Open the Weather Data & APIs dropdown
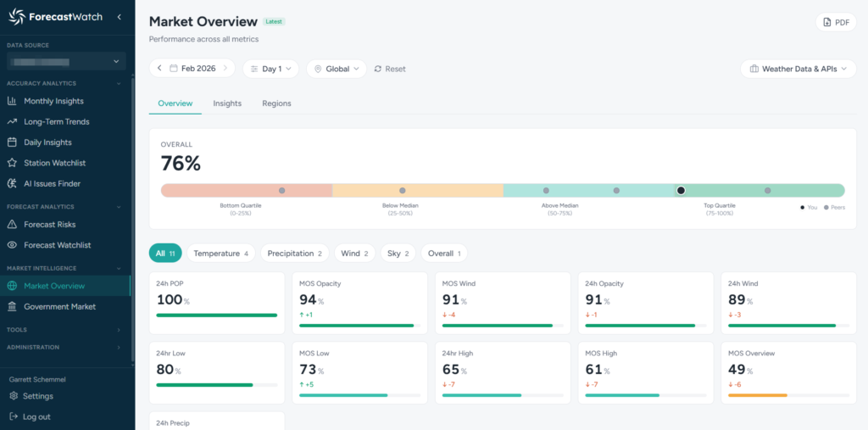The image size is (868, 430). pos(798,69)
